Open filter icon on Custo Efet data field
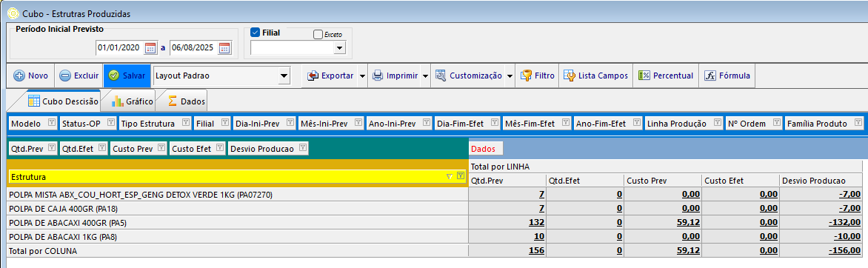 tap(220, 148)
